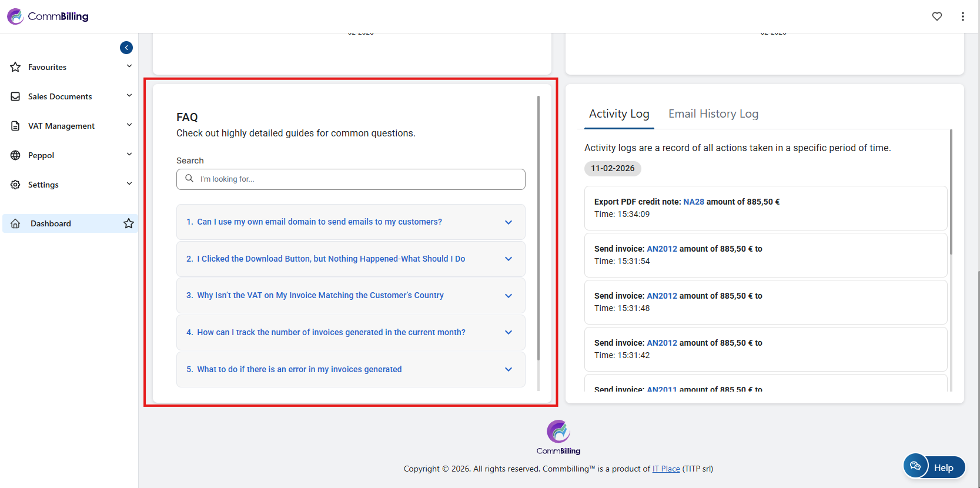Screen dimensions: 980x488
Task: Click the heart favourites icon in header
Action: click(x=937, y=16)
